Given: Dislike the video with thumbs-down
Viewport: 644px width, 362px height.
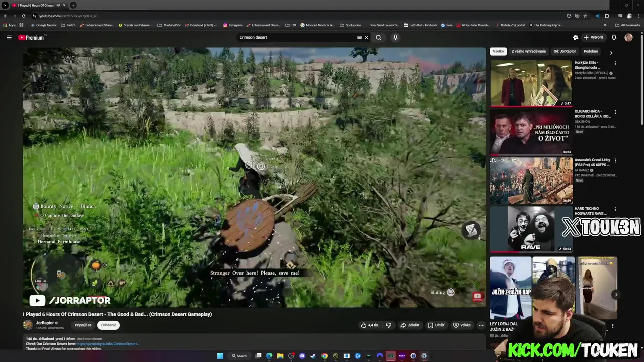Looking at the screenshot, I should coord(388,325).
